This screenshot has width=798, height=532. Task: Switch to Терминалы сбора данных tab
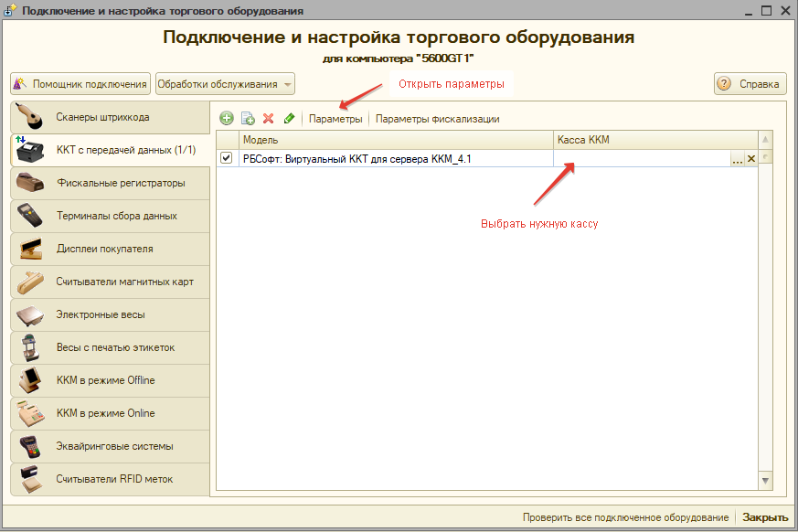point(110,216)
